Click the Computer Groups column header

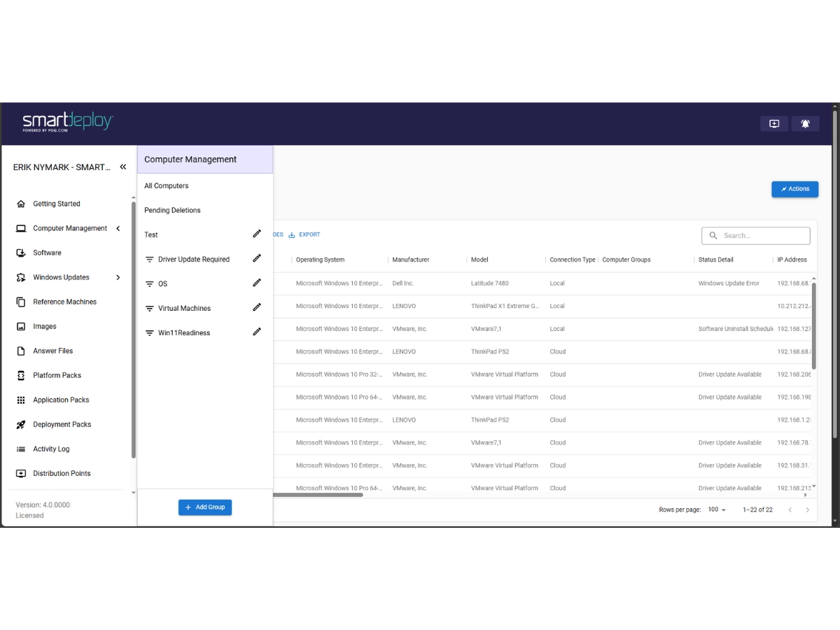pyautogui.click(x=626, y=260)
